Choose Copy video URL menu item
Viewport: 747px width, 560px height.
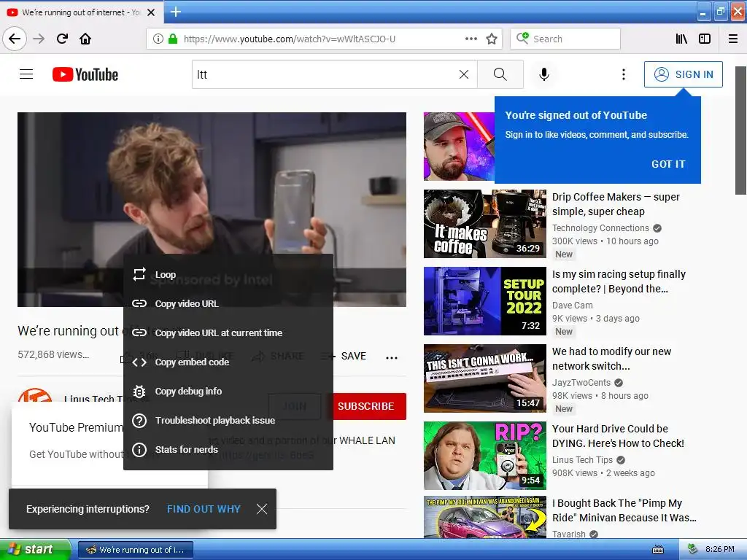point(228,303)
